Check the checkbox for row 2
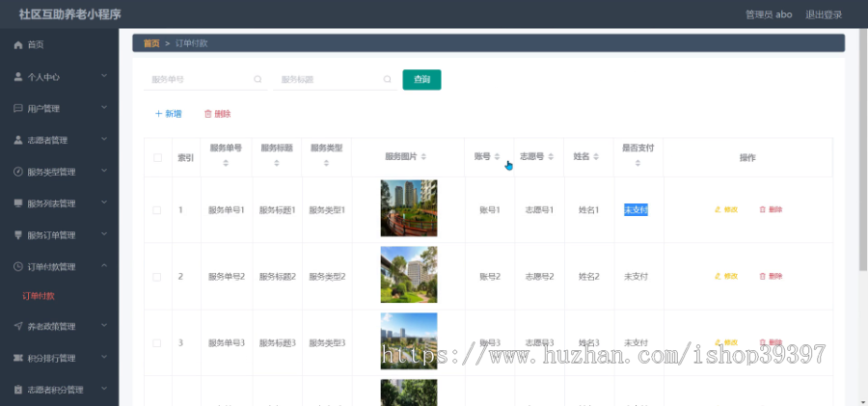This screenshot has height=406, width=868. (x=156, y=277)
